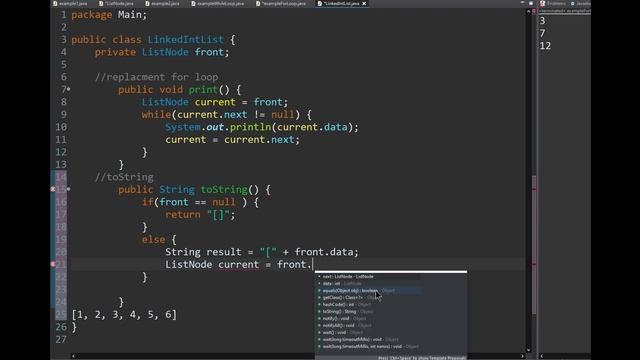Viewport: 640px width, 360px height.
Task: Maximize the editor area with its maximize icon
Action: pyautogui.click(x=531, y=3)
